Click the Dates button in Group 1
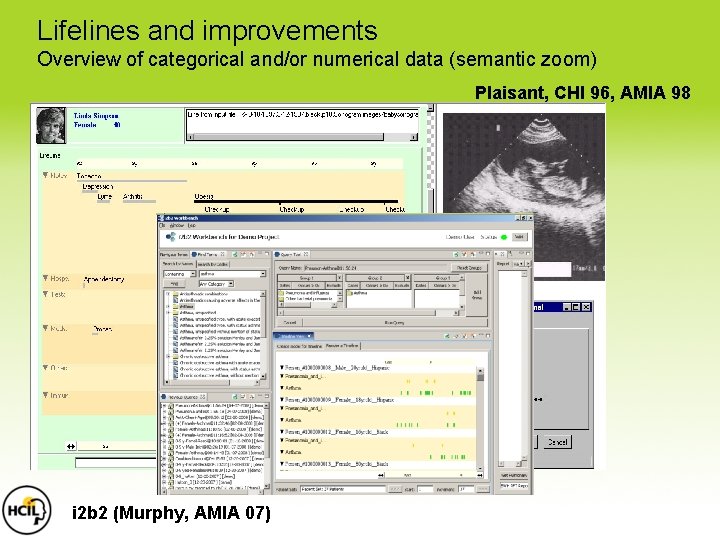 coord(284,285)
